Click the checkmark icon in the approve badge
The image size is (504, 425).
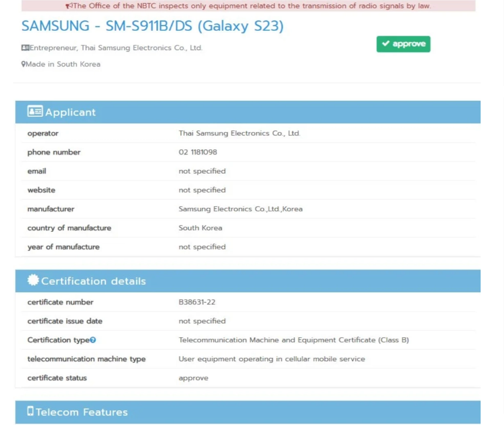386,43
